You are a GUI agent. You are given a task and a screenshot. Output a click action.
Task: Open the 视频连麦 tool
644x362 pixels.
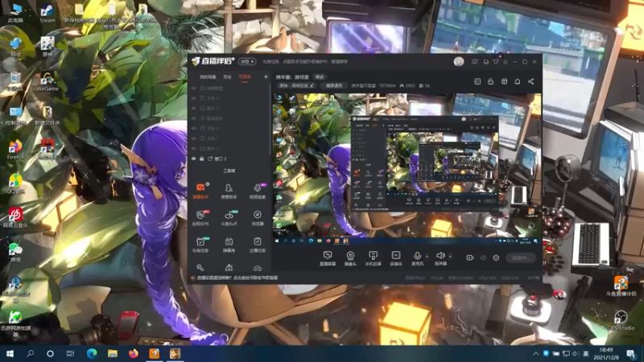258,191
